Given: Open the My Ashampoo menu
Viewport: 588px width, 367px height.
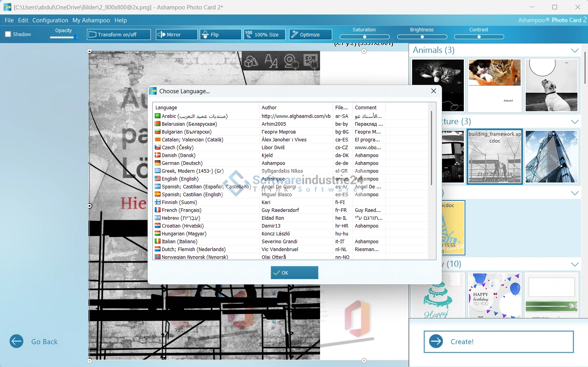Looking at the screenshot, I should point(91,20).
